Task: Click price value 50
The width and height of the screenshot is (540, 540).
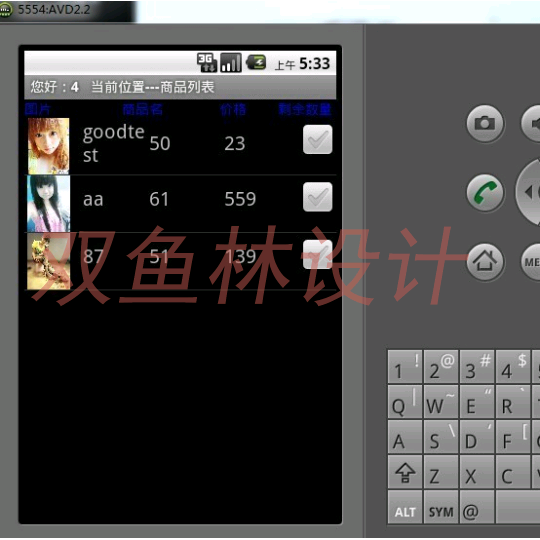Action: coord(160,143)
